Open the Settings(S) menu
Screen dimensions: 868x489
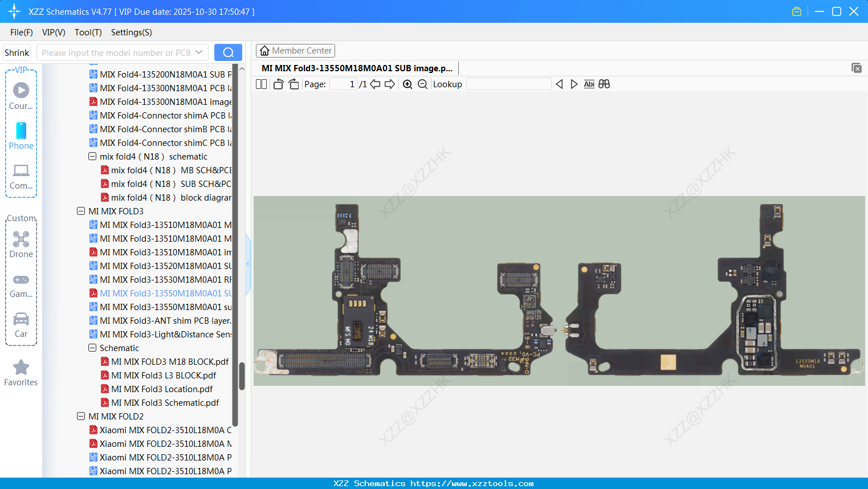pyautogui.click(x=131, y=32)
